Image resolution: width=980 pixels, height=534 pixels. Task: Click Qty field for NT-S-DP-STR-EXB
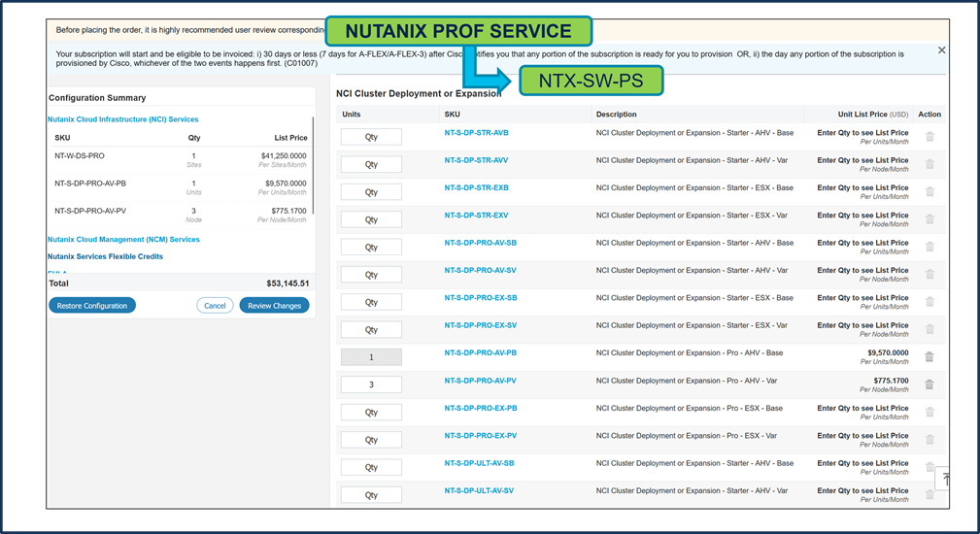click(x=371, y=191)
